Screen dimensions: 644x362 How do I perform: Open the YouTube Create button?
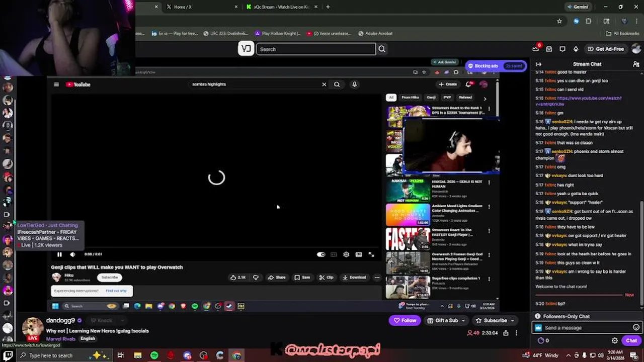(448, 84)
